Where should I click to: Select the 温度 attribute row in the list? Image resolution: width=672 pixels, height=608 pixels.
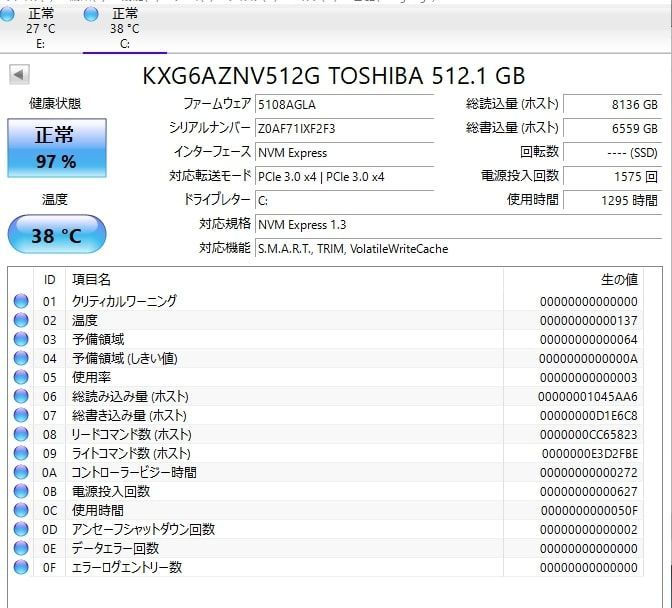tap(326, 320)
